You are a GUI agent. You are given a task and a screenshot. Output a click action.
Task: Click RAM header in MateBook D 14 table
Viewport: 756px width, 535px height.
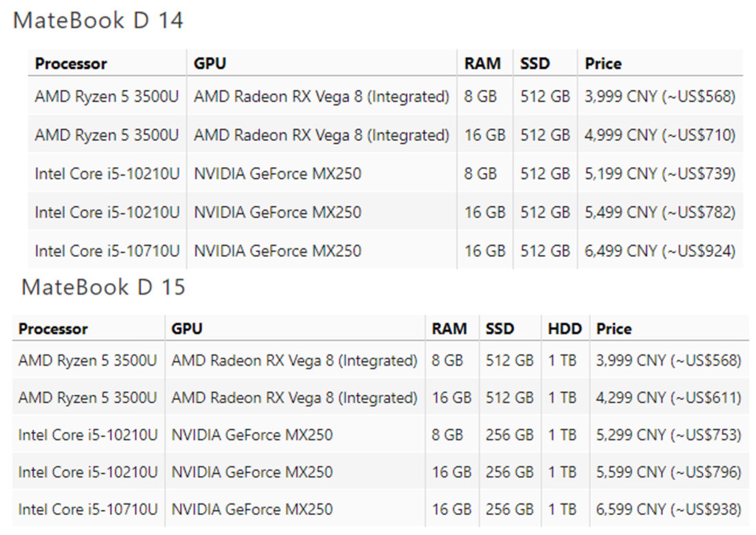click(x=482, y=63)
